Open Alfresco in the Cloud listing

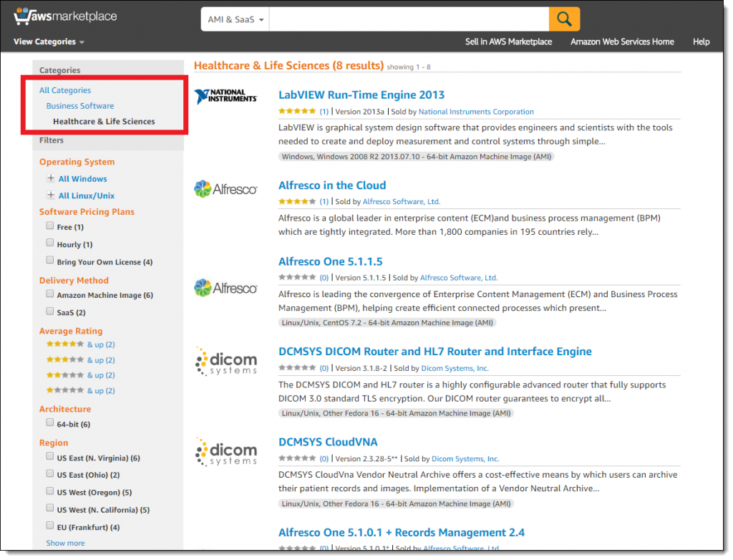332,185
